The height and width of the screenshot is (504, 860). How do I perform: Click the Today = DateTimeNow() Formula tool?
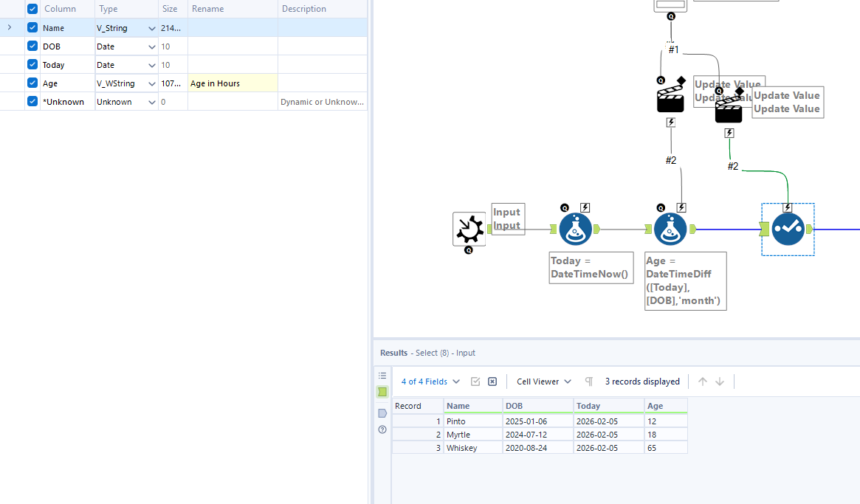(x=575, y=229)
